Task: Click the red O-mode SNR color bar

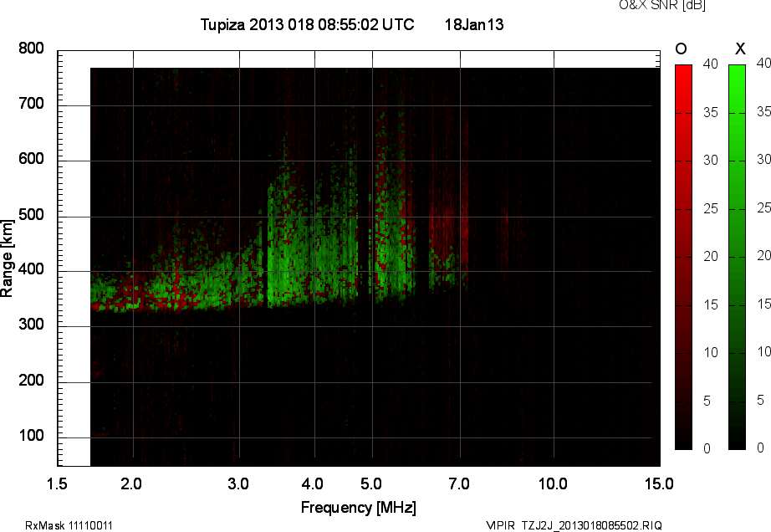Action: coord(683,257)
